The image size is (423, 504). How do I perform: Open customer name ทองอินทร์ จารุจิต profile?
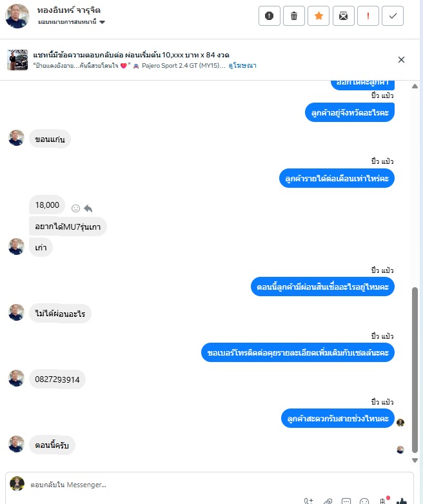(69, 10)
